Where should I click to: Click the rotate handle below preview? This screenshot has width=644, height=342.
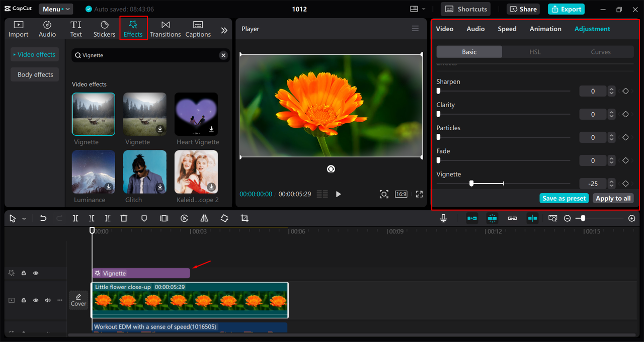(x=331, y=169)
